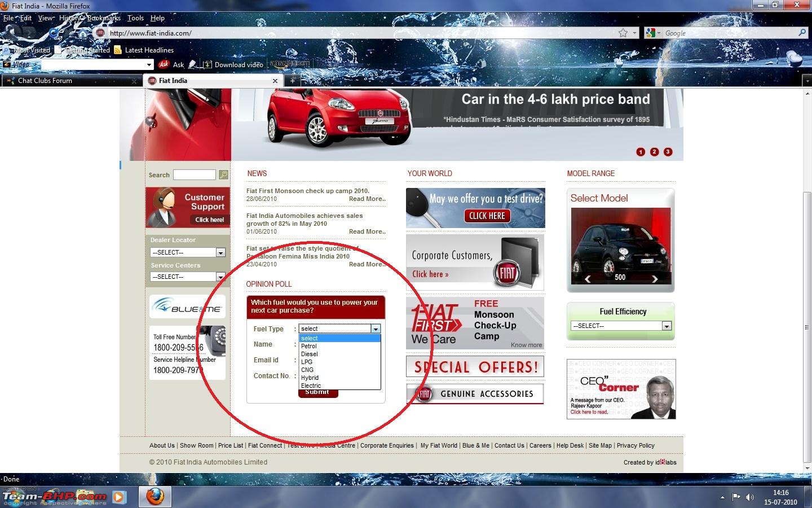Open the Fuel Efficiency SELECT dropdown
Image resolution: width=812 pixels, height=508 pixels.
621,326
